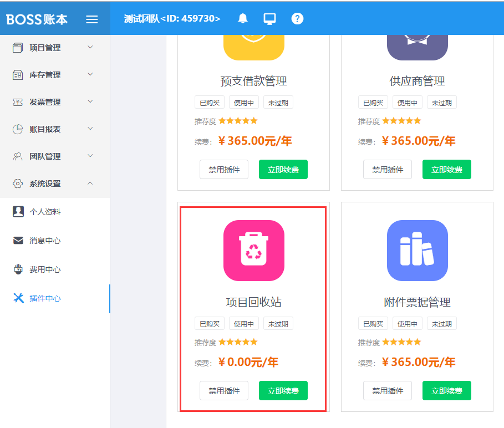504x428 pixels.
Task: Expand the 账目报表 menu chevron
Action: tap(90, 129)
